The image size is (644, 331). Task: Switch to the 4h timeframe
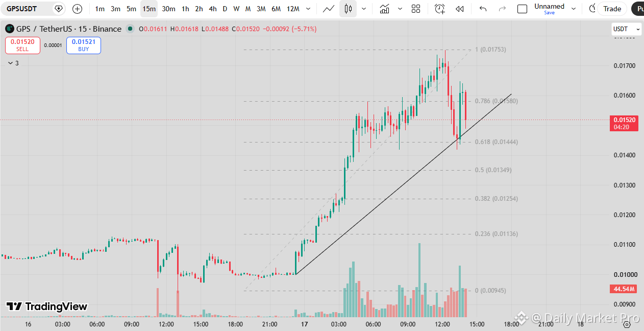click(213, 9)
